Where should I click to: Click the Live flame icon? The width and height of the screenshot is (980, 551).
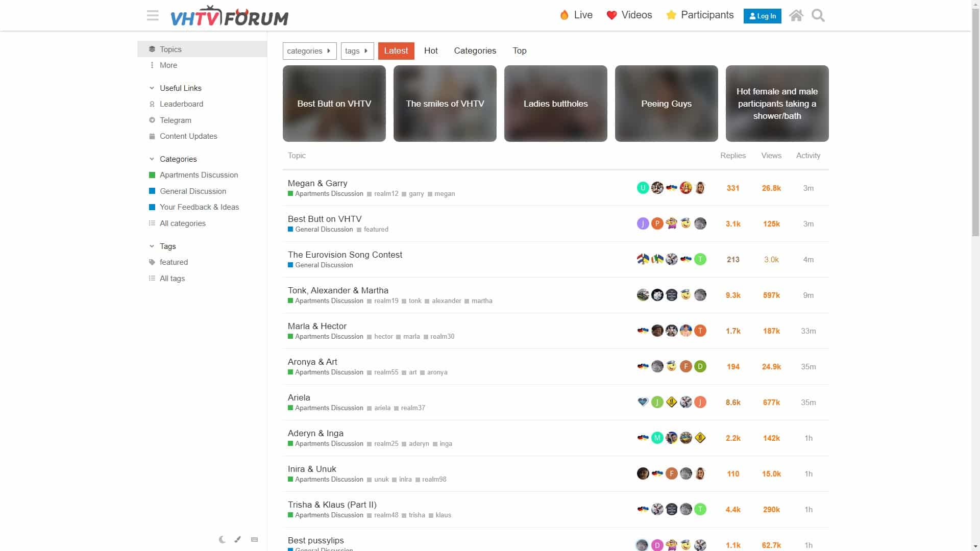pyautogui.click(x=565, y=15)
